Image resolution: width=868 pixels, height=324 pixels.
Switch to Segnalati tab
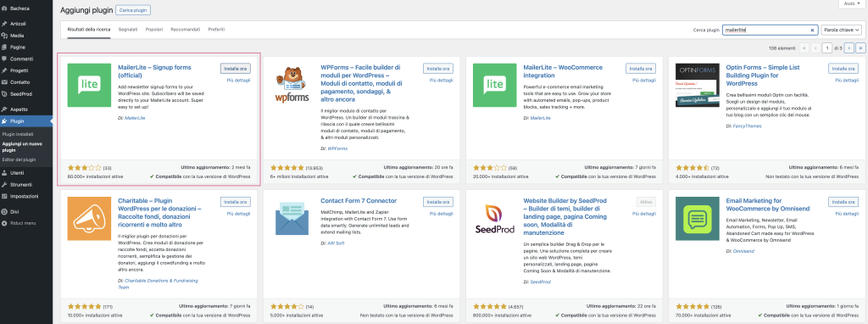tap(128, 29)
